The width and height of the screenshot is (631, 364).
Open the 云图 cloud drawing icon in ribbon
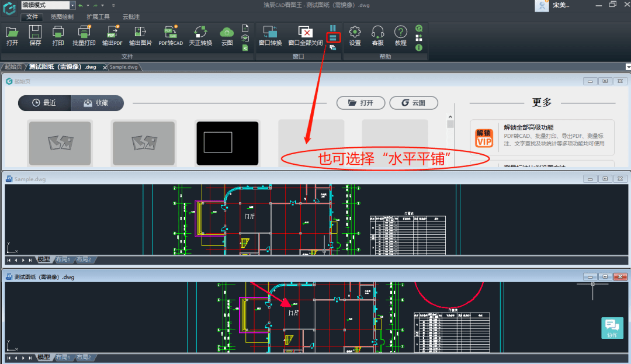227,35
